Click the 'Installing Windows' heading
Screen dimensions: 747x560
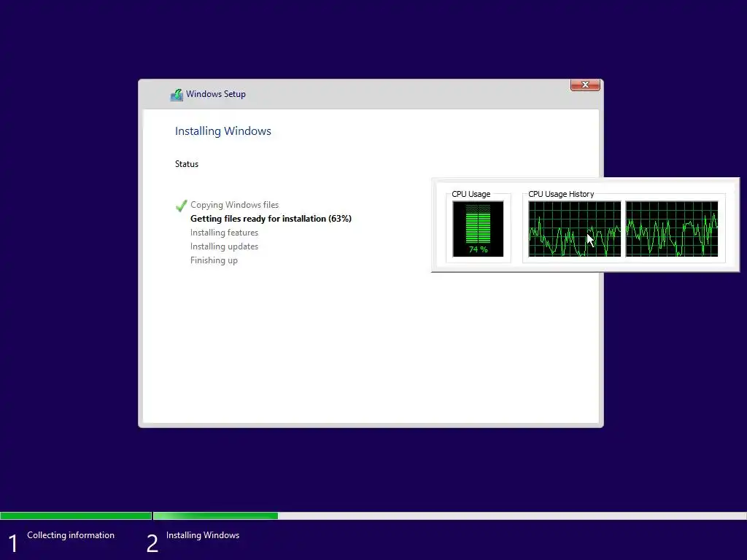[223, 131]
